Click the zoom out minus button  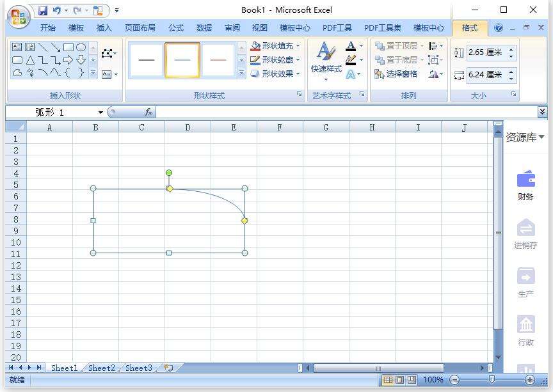coord(455,380)
